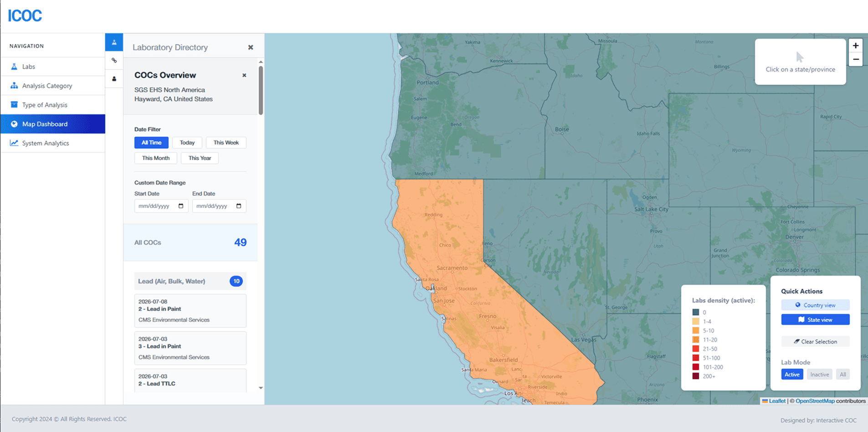Click the Start Date input field
Screen dimensions: 868x432
click(x=161, y=206)
